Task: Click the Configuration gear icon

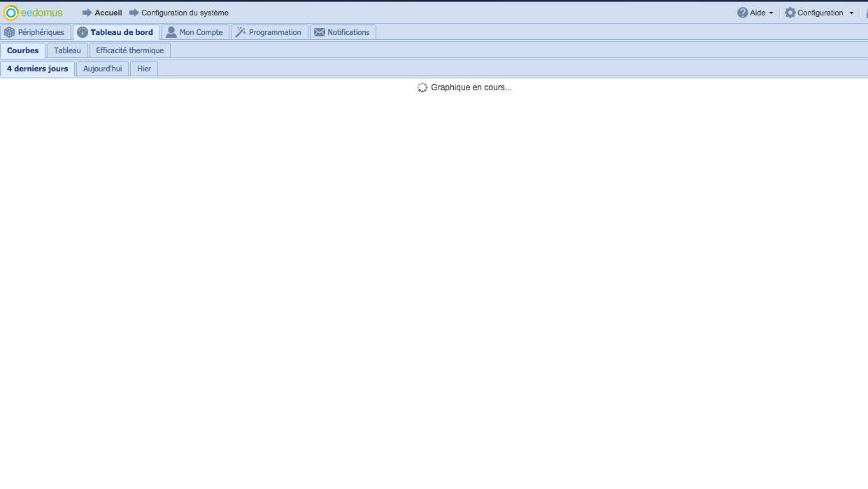Action: (x=790, y=13)
